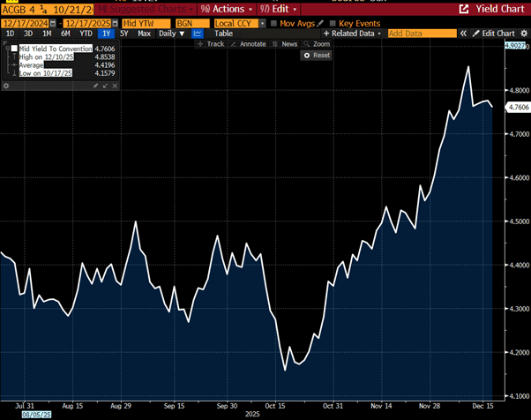Click the Add Data field
This screenshot has width=531, height=420.
click(x=423, y=34)
